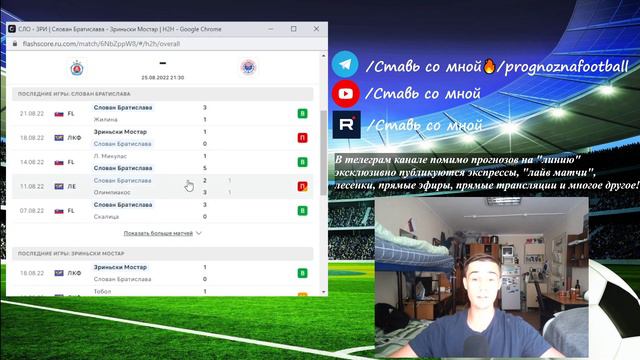The width and height of the screenshot is (640, 360).
Task: Click the YouTube icon in the overlay
Action: point(345,94)
